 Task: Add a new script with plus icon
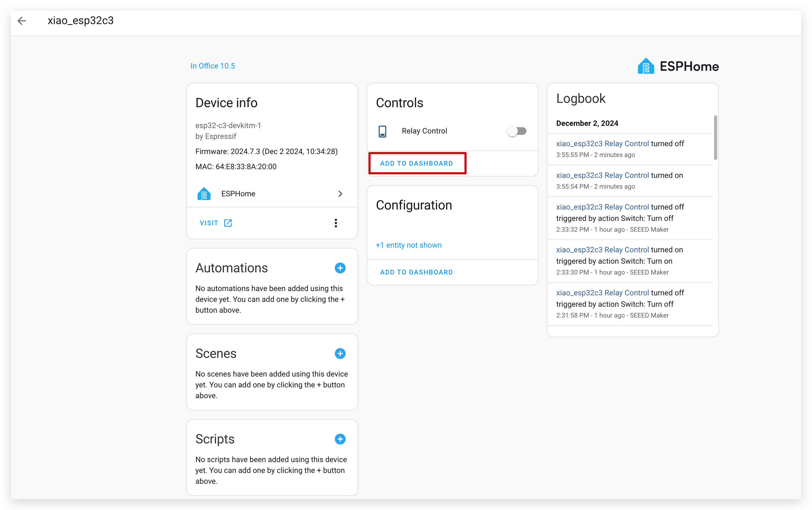(340, 439)
